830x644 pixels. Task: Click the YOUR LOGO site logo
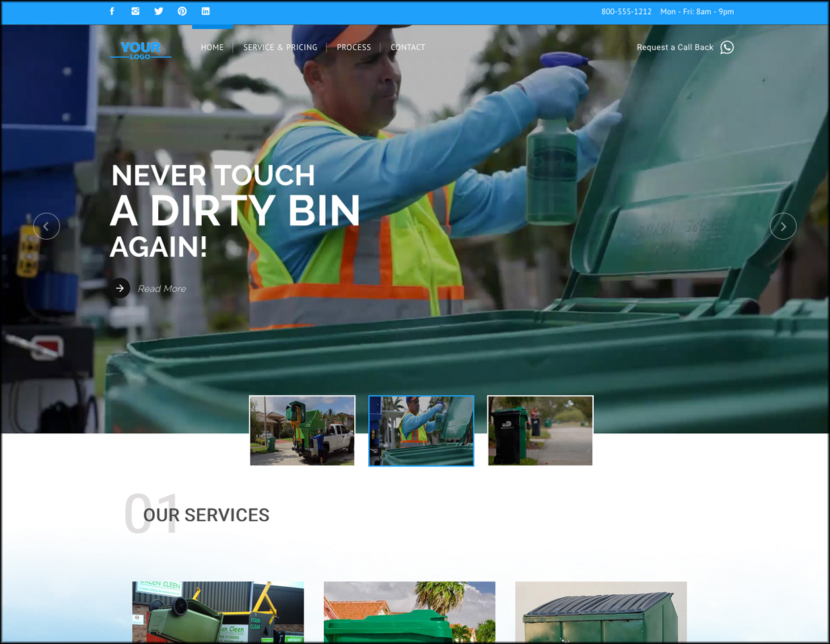point(141,49)
